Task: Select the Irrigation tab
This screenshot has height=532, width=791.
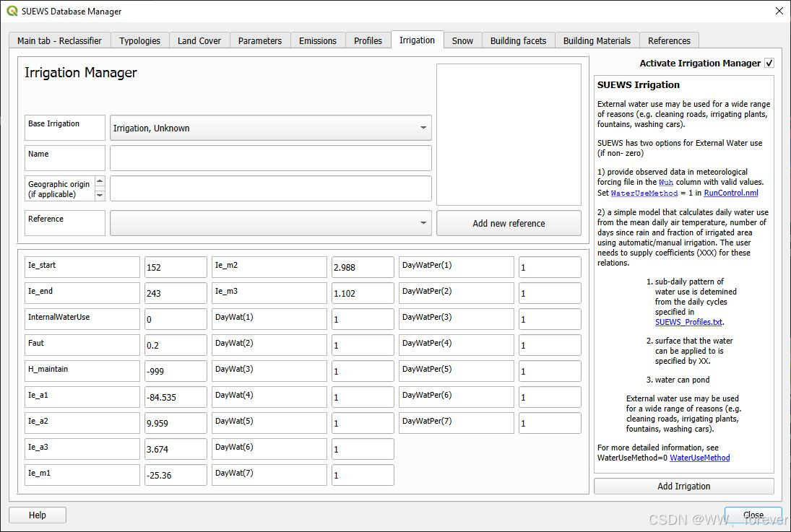Action: point(418,40)
